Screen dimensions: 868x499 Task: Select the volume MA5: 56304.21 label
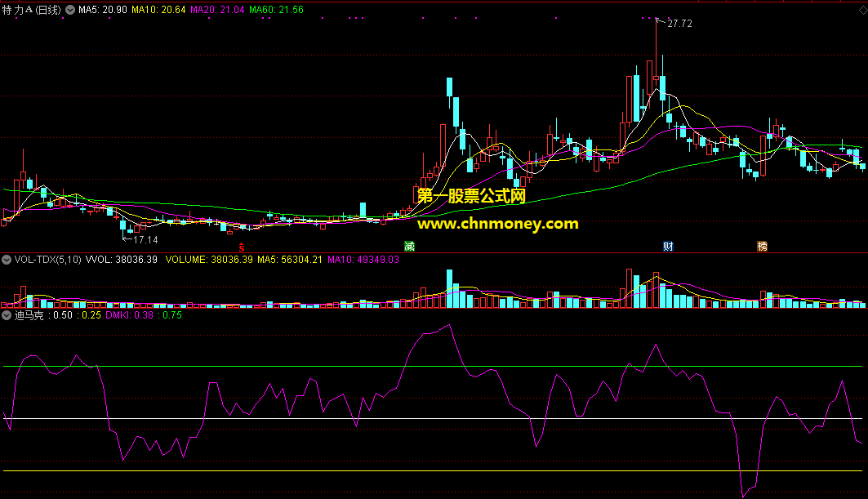(290, 259)
